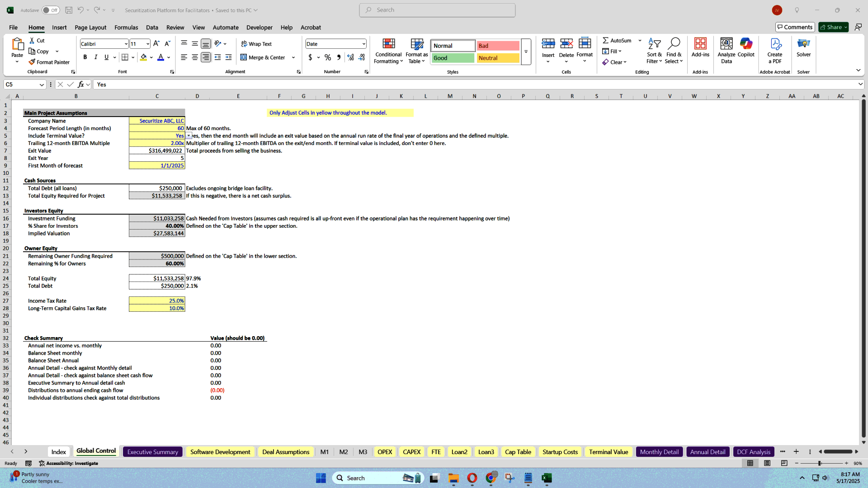868x488 pixels.
Task: Click Insert Function fx icon
Action: pyautogui.click(x=81, y=84)
